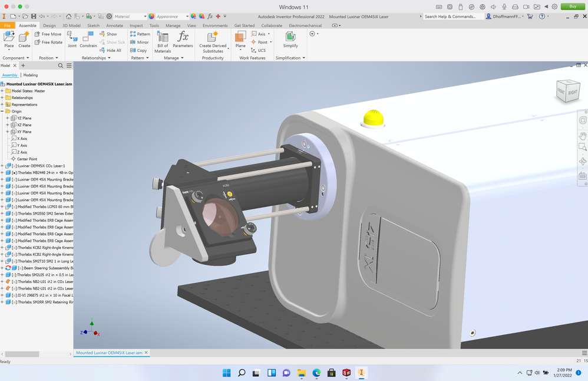
Task: Expand the Component panel dropdown
Action: [16, 58]
